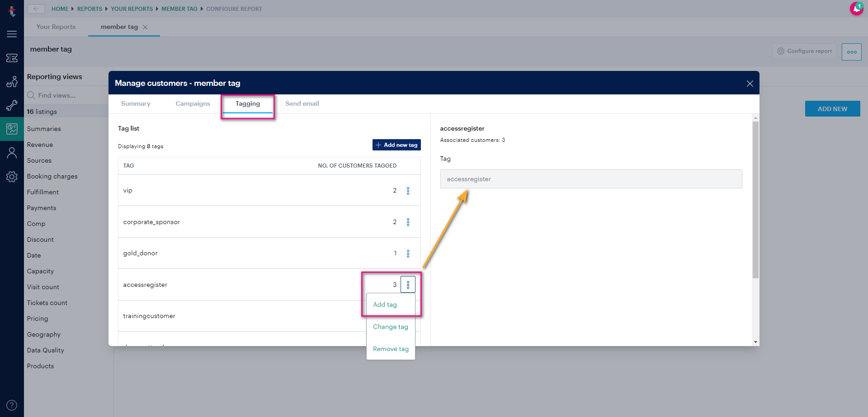Open the settings gear icon in the sidebar

(12, 177)
